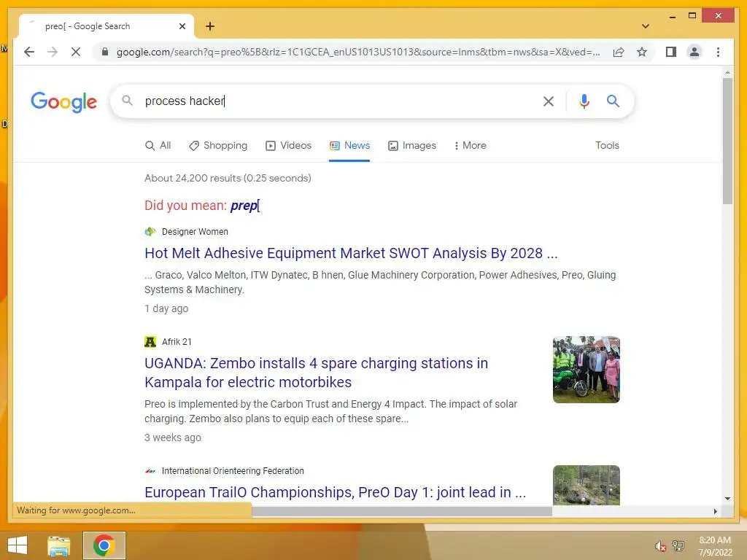Bookmark this page with the star
The image size is (747, 560).
[642, 52]
